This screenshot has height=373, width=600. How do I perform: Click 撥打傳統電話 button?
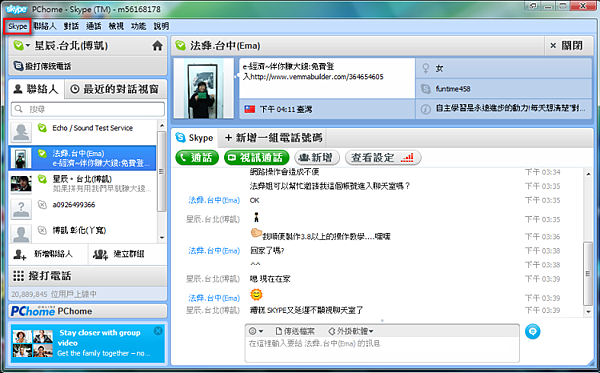42,66
